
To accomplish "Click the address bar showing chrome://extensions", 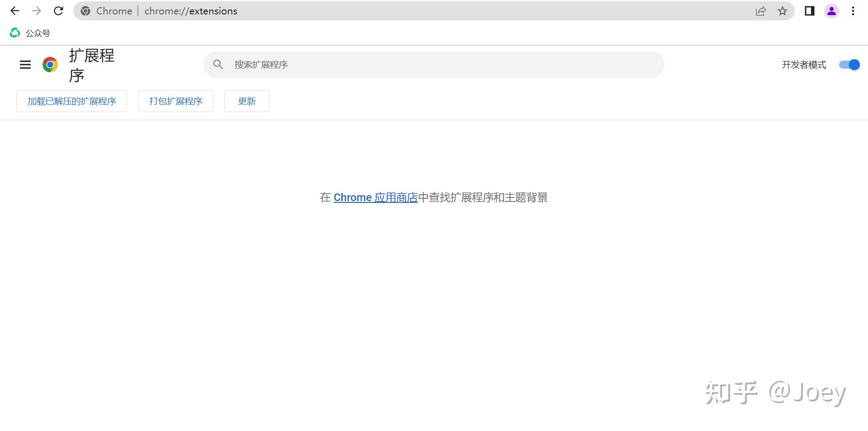I will click(191, 11).
